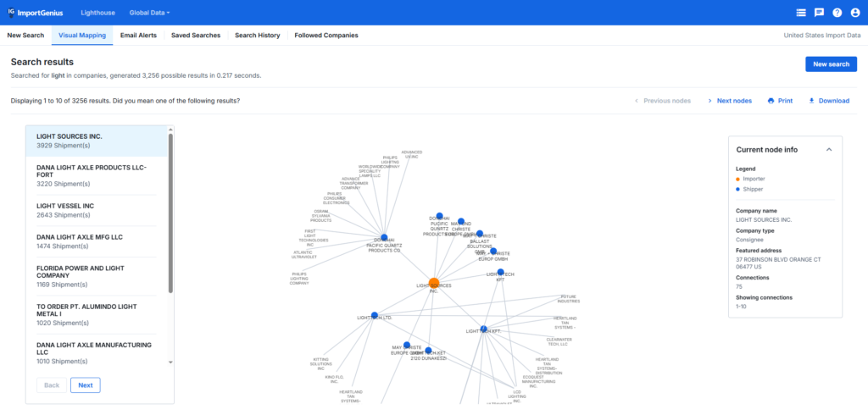
Task: Open the Search History tab
Action: click(x=258, y=36)
